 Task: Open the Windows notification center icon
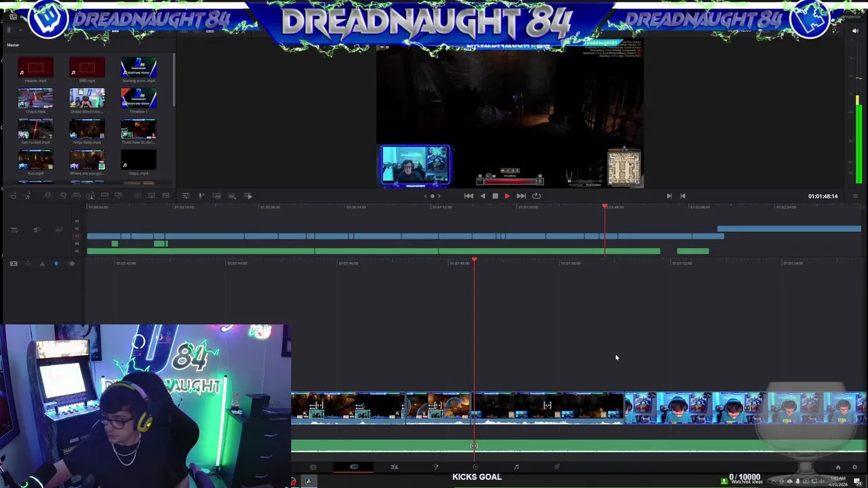tap(857, 481)
